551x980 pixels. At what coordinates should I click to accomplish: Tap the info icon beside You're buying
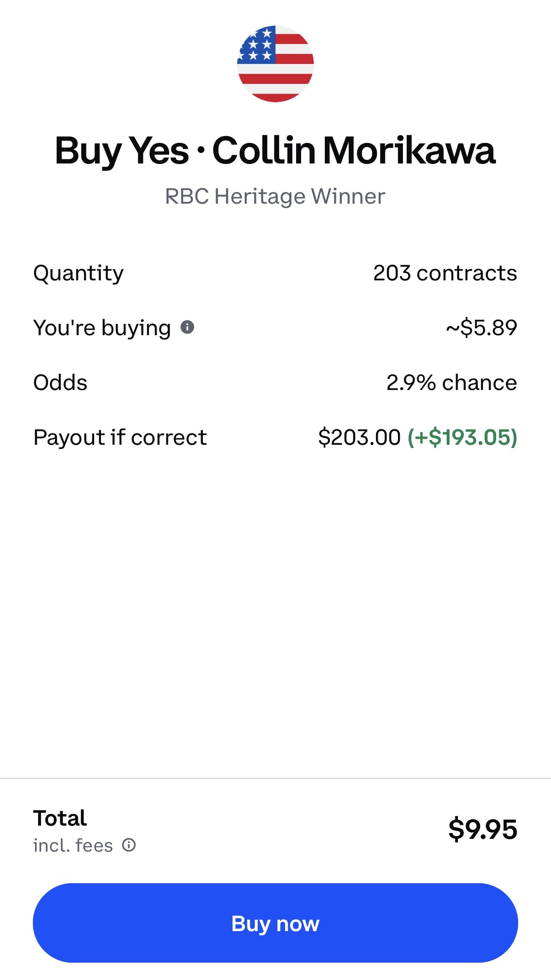point(187,327)
